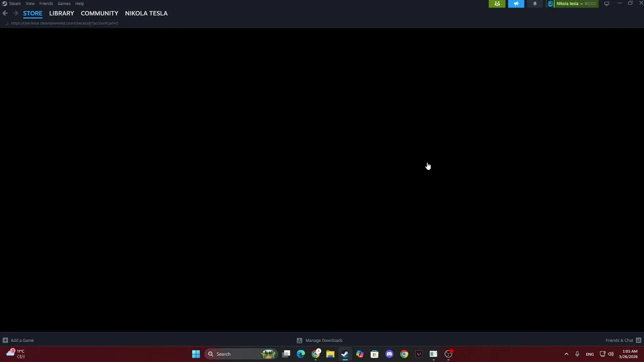The width and height of the screenshot is (644, 362).
Task: Open the Copilot taskbar icon
Action: pyautogui.click(x=360, y=354)
